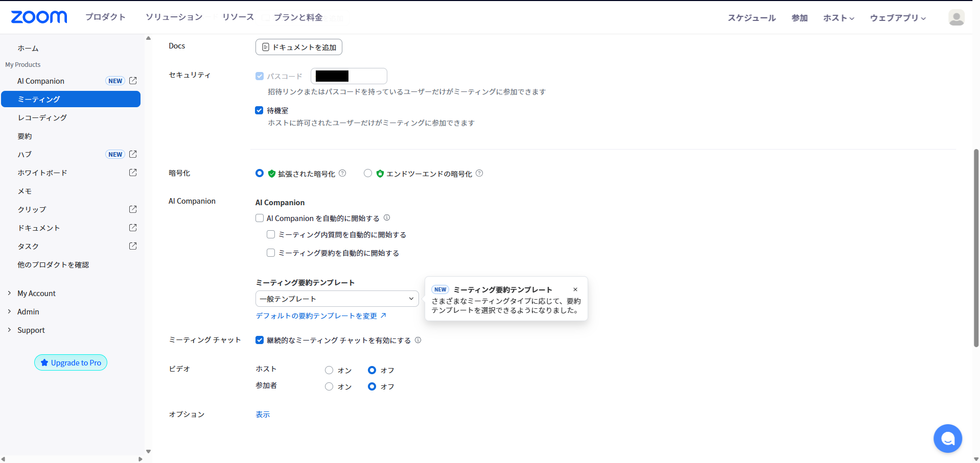Viewport: 980px width, 463px height.
Task: Open the live chat bubble icon
Action: (947, 438)
